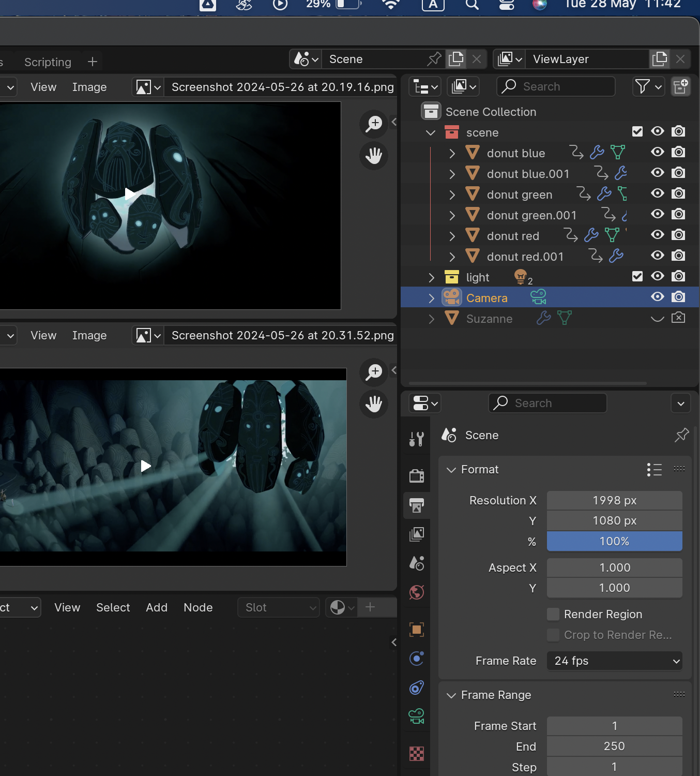700x776 pixels.
Task: Collapse the Format panel
Action: [451, 470]
